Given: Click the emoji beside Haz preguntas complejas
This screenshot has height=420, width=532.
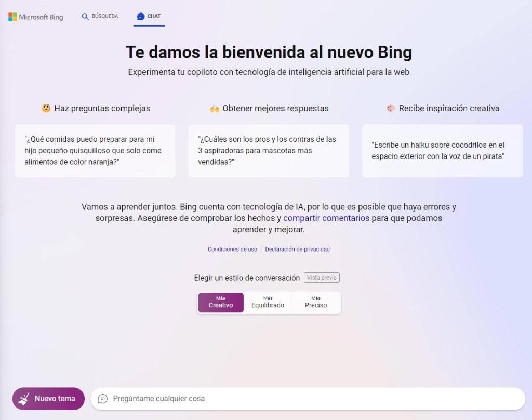Looking at the screenshot, I should [46, 108].
